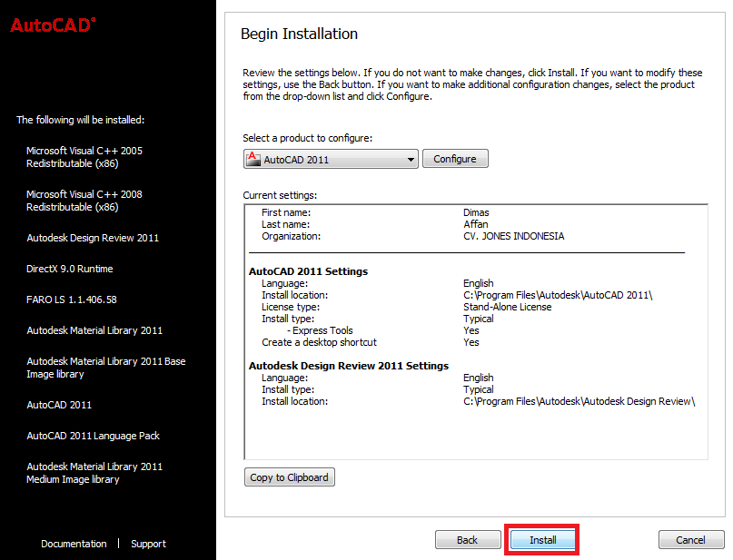Click AutoCAD 2011 install location path
This screenshot has height=560, width=733.
point(558,295)
